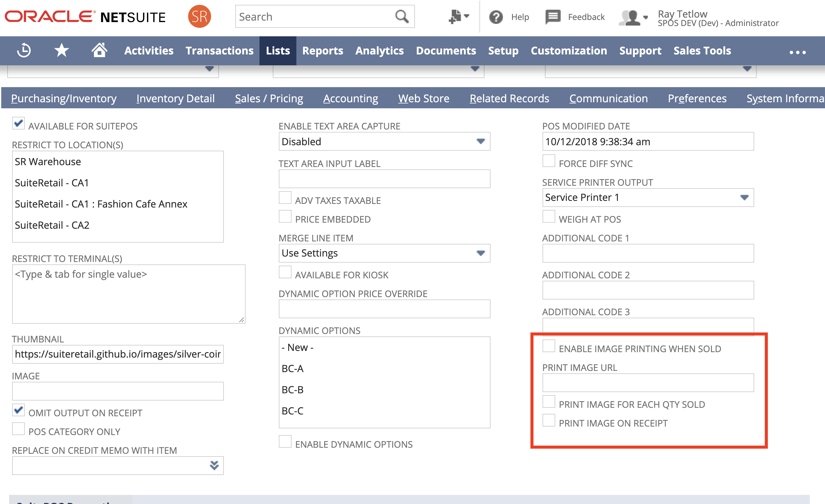Click the Print Image URL field
The height and width of the screenshot is (504, 825).
point(647,383)
